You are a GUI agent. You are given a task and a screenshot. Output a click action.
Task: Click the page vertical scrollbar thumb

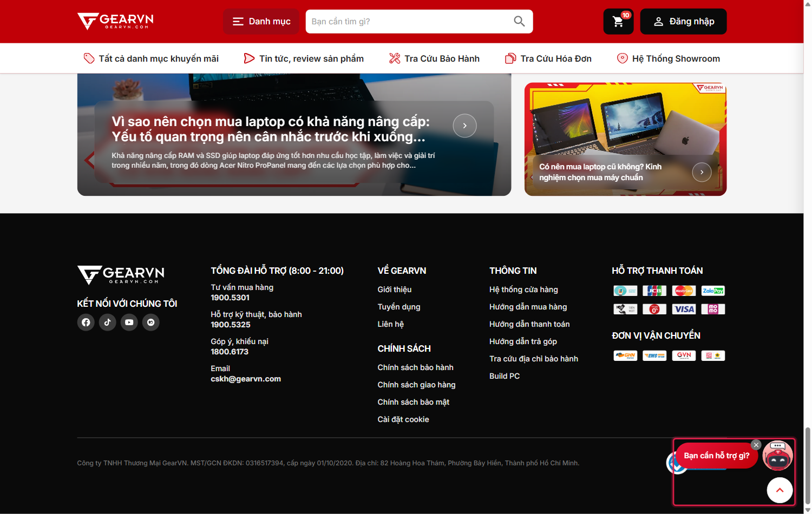[808, 465]
